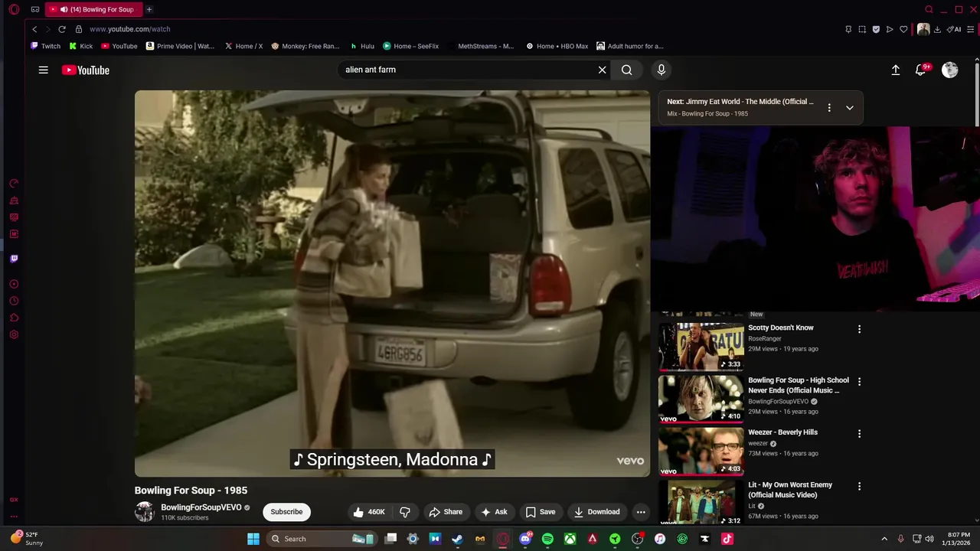980x551 pixels.
Task: Open the Easy Setup menu in toolbar
Action: click(x=971, y=29)
